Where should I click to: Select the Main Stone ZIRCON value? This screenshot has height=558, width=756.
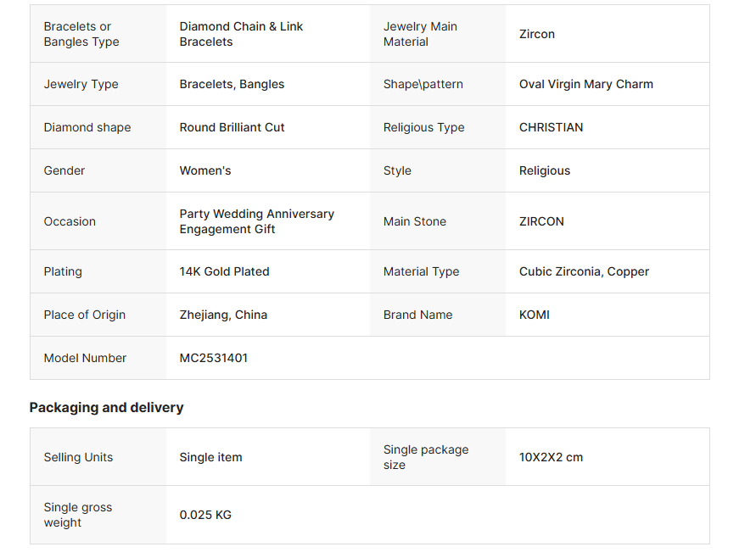541,221
